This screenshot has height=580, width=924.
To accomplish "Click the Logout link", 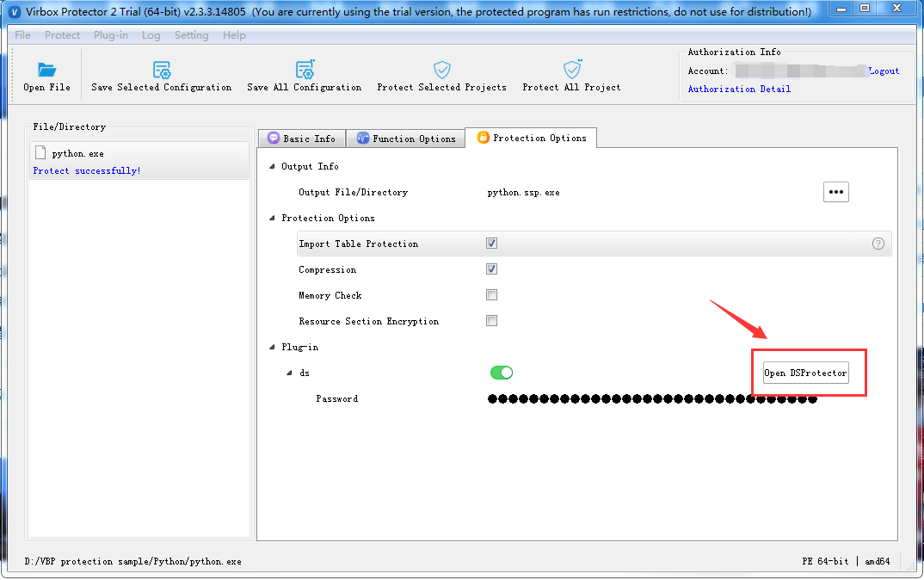I will tap(884, 71).
